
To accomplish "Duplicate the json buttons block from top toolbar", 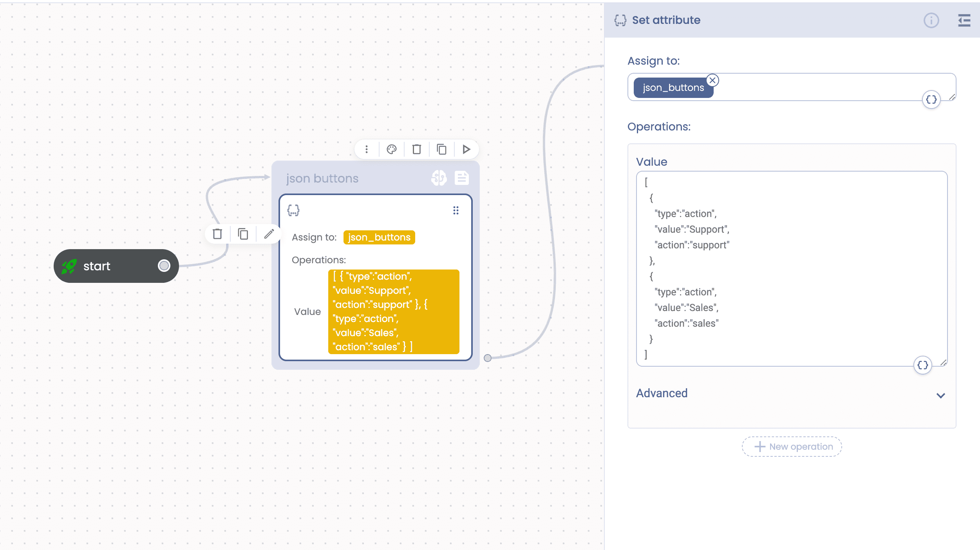I will (441, 149).
